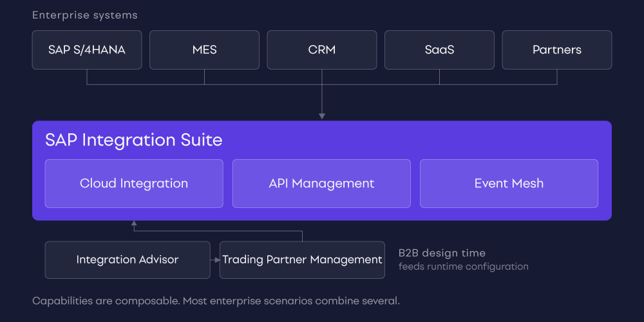644x322 pixels.
Task: Select the API Management capability
Action: (x=321, y=183)
